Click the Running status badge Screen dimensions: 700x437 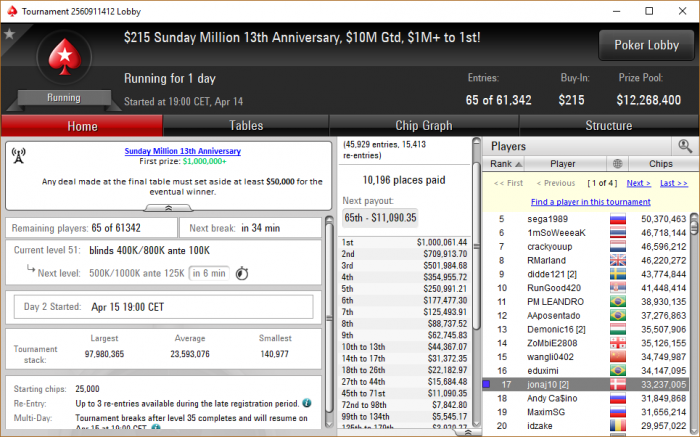(64, 98)
